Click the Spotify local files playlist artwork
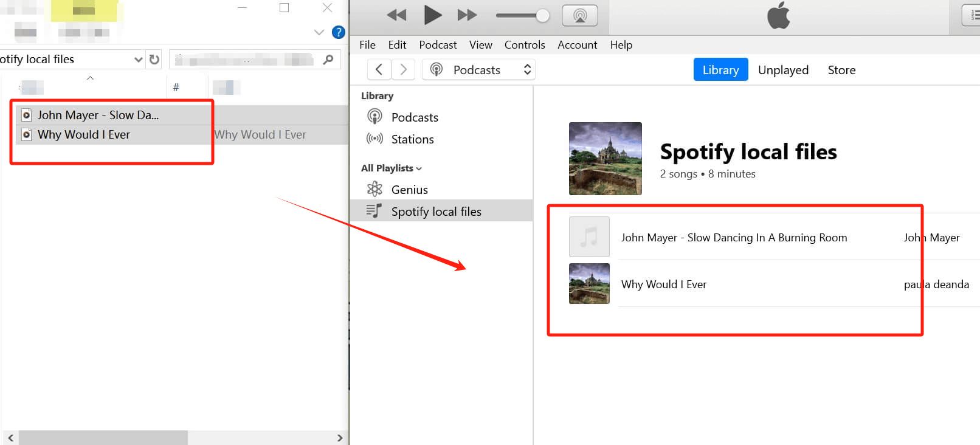 pyautogui.click(x=605, y=159)
